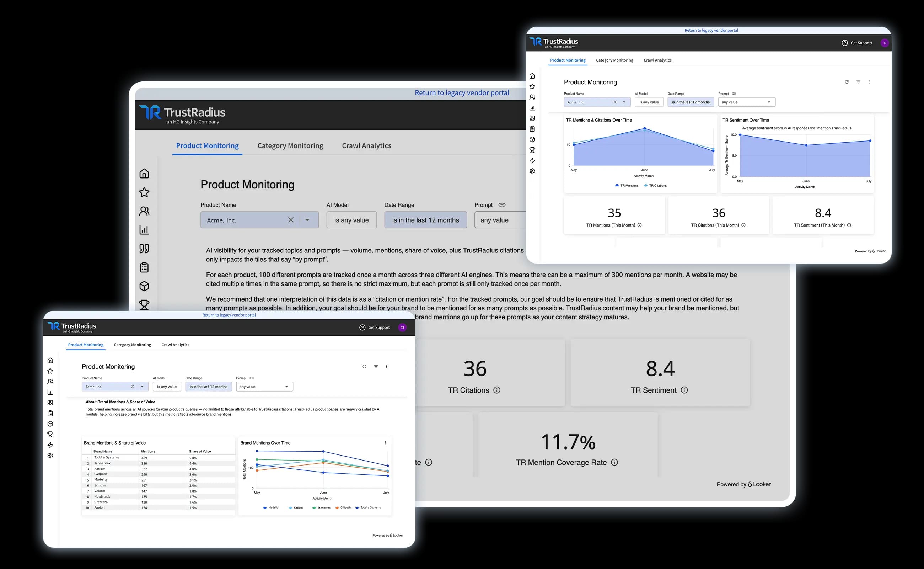
Task: Click Return to legacy vendor portal in middle window
Action: (462, 92)
